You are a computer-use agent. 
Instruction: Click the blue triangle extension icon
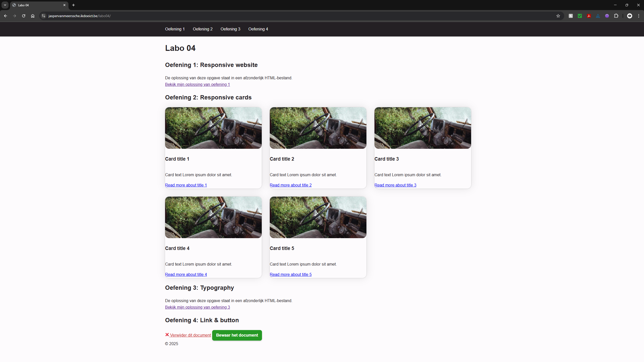(598, 16)
